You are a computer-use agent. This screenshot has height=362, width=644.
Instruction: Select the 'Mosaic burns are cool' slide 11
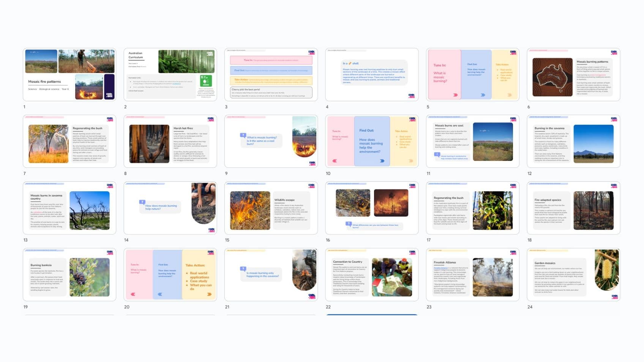pyautogui.click(x=472, y=141)
